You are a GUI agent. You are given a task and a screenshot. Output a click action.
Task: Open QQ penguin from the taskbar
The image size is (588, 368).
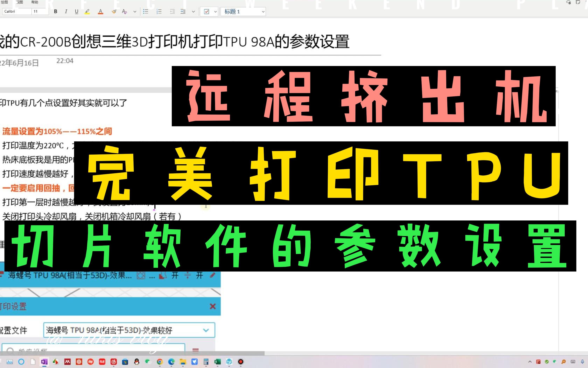(x=136, y=362)
